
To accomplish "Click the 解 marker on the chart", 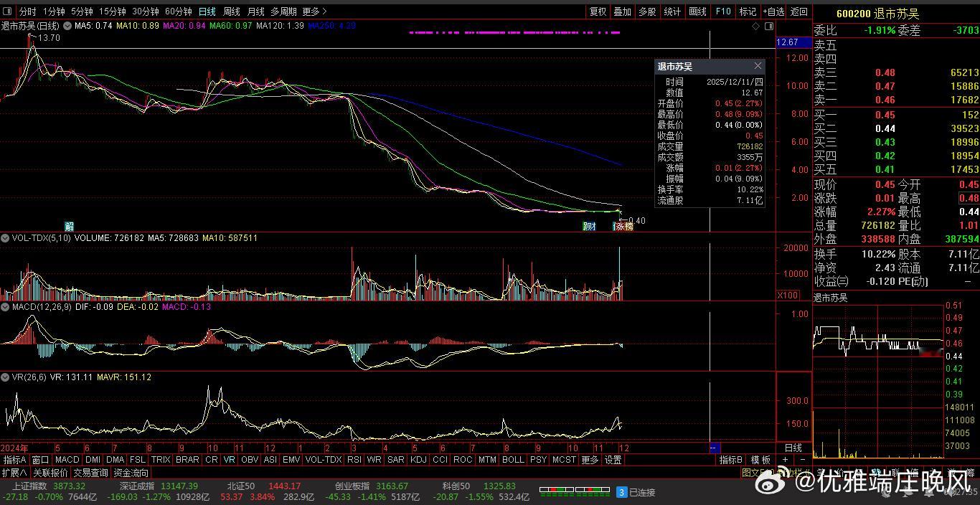I will click(69, 226).
